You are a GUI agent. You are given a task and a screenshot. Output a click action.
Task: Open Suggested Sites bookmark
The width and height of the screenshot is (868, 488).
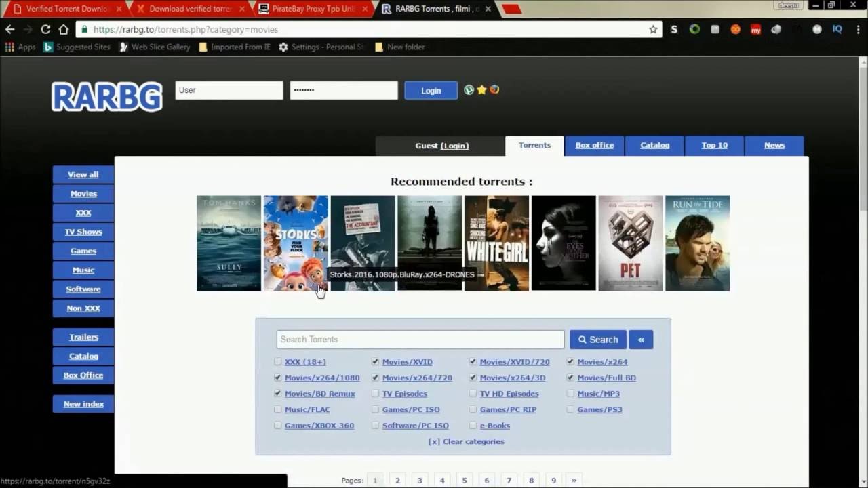point(77,47)
